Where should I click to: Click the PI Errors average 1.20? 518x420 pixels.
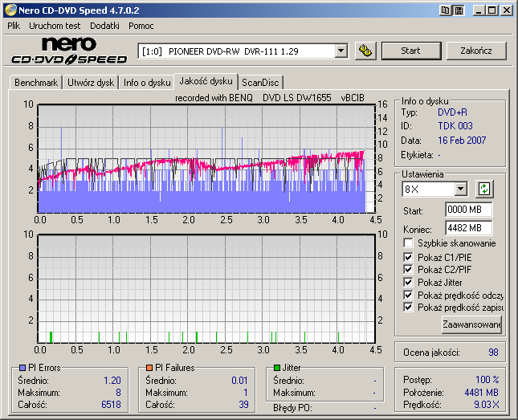point(112,381)
